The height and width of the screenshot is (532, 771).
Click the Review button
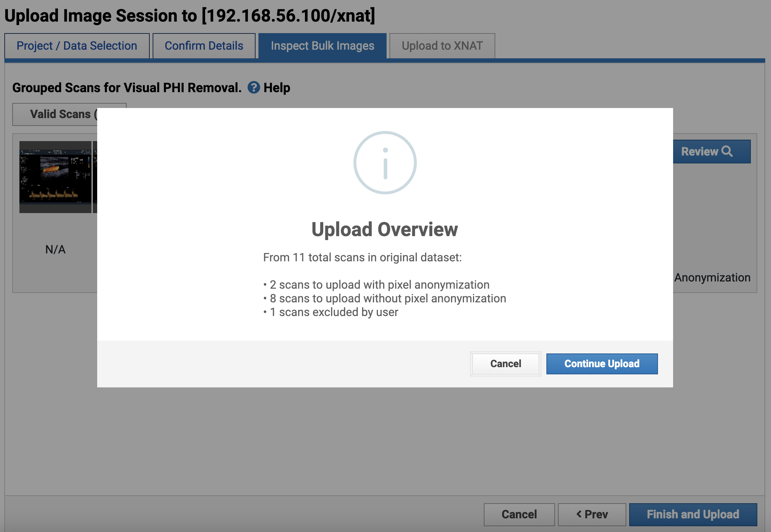coord(700,152)
